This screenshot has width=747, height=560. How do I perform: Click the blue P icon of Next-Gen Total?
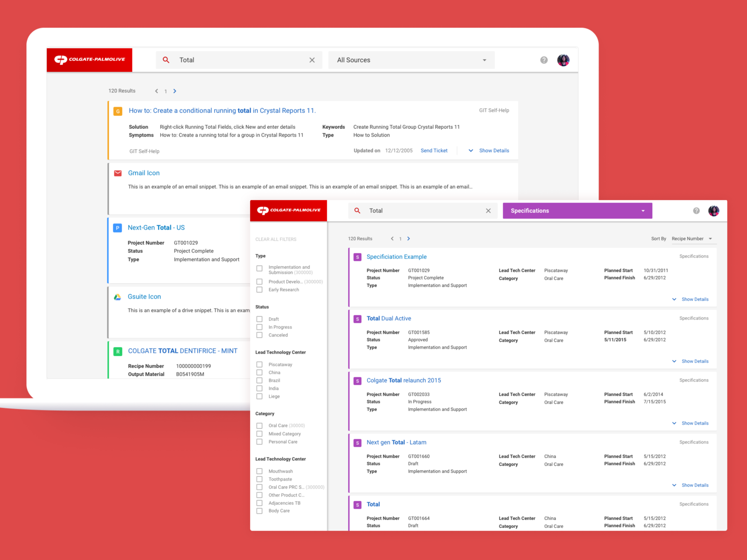tap(118, 228)
